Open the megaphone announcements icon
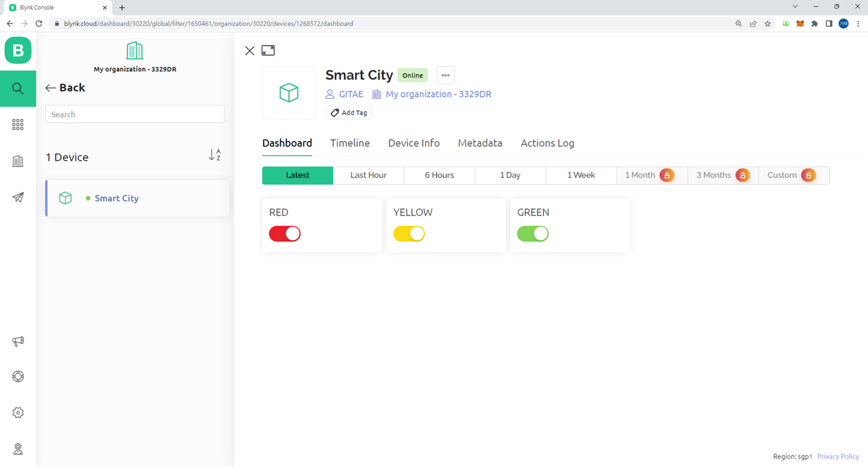Viewport: 868px width, 467px height. click(x=18, y=342)
